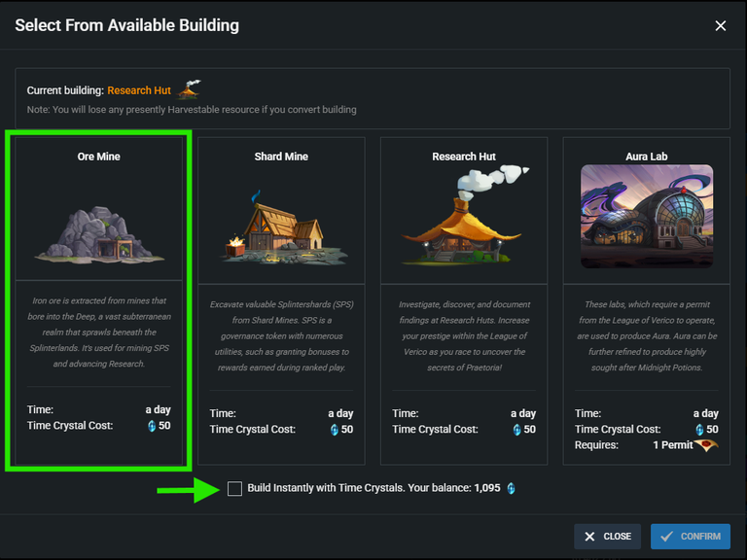Select the Aura Lab building image

647,216
